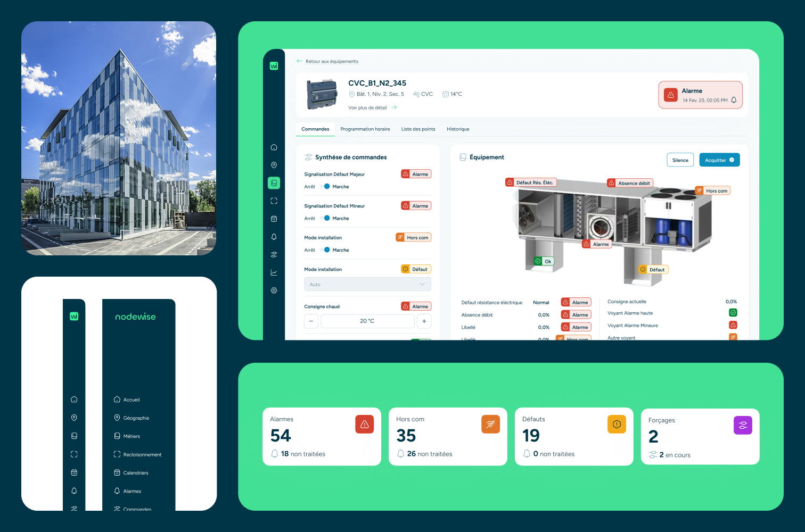The width and height of the screenshot is (805, 532).
Task: Click bell icon in Alarme 14 Fev. banner
Action: (x=734, y=100)
